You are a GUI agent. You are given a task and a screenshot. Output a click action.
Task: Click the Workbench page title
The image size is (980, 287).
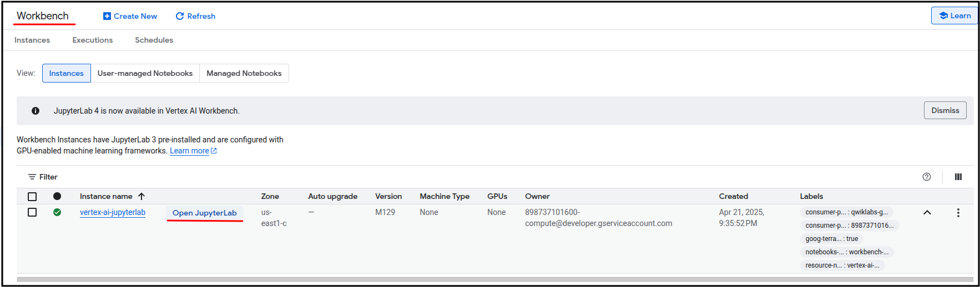point(43,16)
